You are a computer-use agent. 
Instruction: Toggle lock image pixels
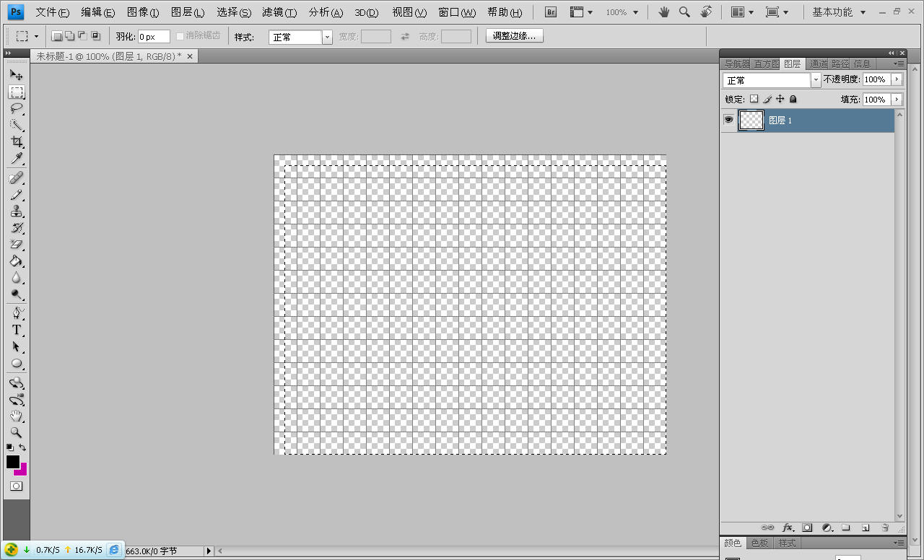767,99
